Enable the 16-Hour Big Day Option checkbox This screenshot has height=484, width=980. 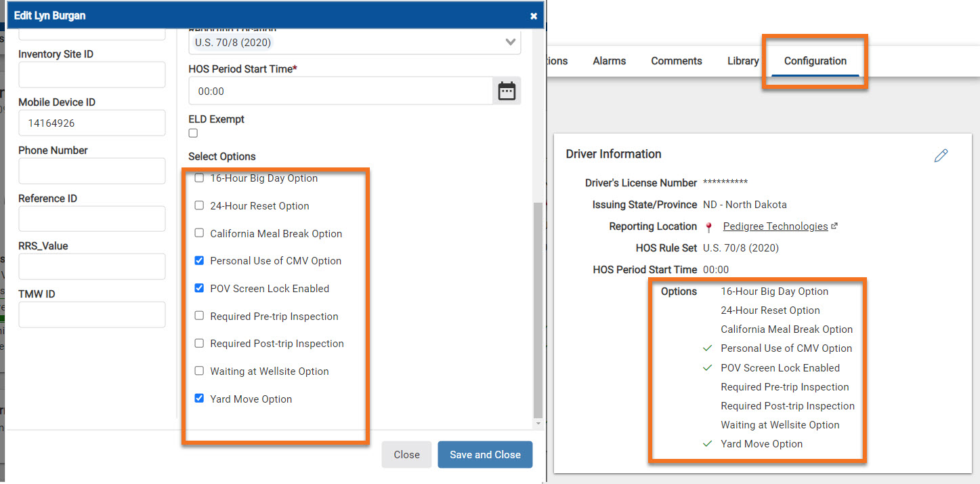pos(199,178)
